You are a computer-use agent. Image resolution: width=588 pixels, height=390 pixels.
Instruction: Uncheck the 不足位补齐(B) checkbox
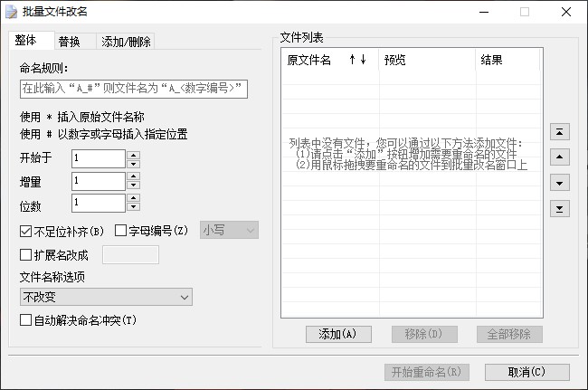25,231
